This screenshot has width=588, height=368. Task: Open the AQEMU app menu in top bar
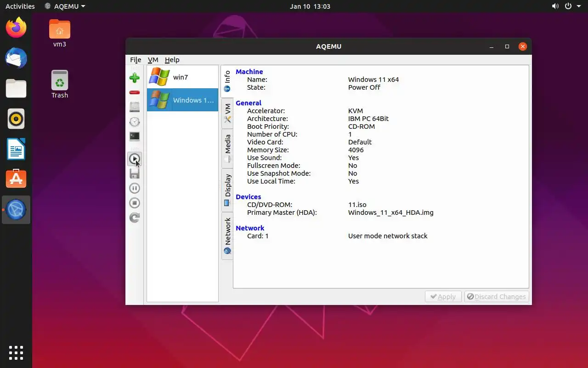click(65, 6)
